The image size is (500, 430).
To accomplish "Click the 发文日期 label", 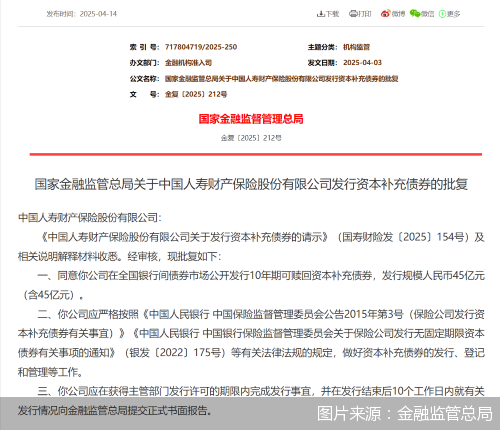I will pos(322,63).
